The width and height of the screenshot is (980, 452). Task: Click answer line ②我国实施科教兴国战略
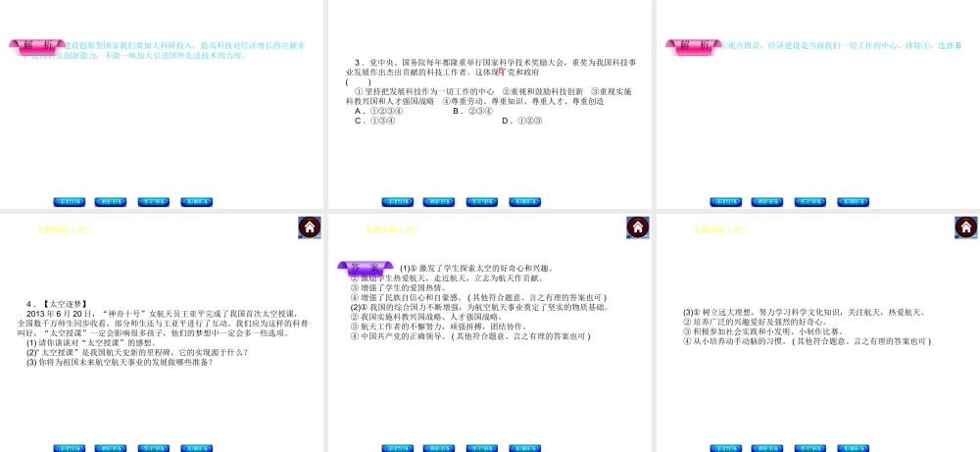coord(427,317)
